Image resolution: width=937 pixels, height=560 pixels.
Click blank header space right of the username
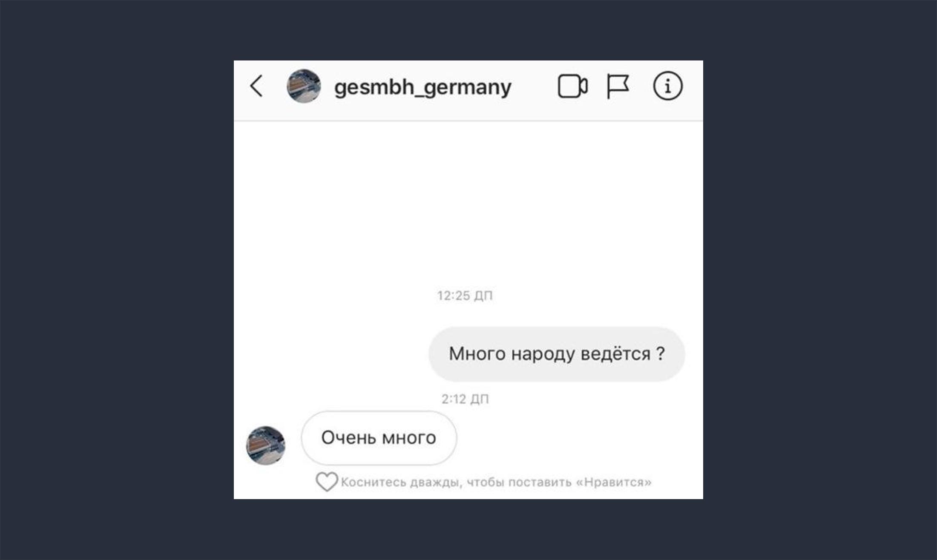[534, 86]
